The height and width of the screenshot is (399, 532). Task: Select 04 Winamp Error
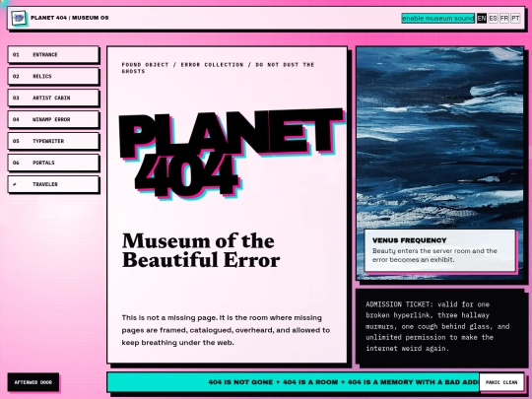(53, 119)
